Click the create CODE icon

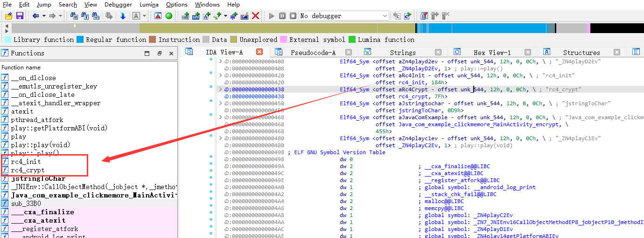click(185, 16)
